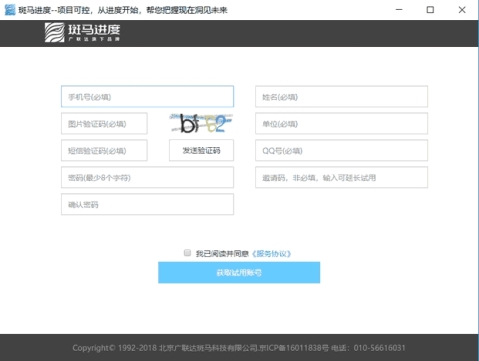Click the app icon in title bar
This screenshot has width=479, height=361.
(x=10, y=10)
